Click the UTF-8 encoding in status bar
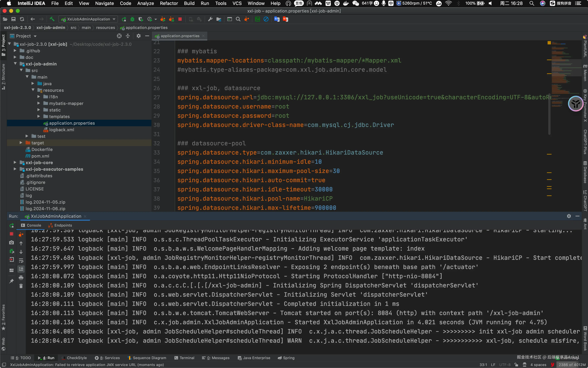Screen dimensions: 588x368 coord(505,365)
